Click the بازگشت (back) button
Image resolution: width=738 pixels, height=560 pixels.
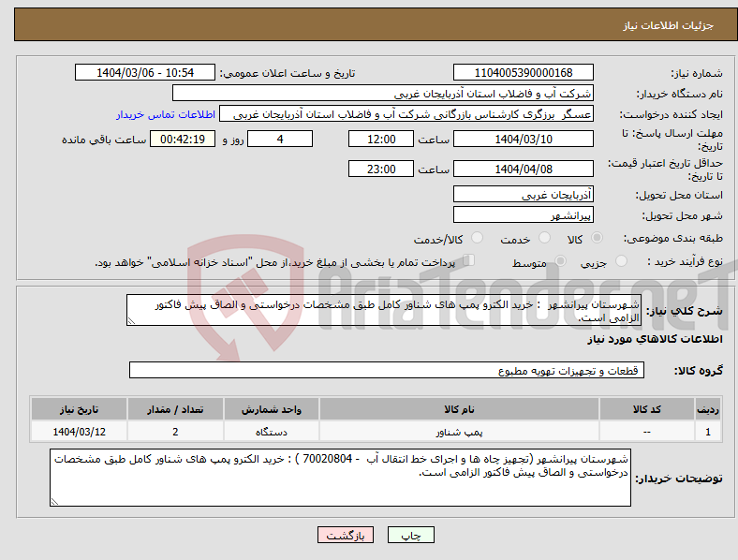[x=346, y=535]
